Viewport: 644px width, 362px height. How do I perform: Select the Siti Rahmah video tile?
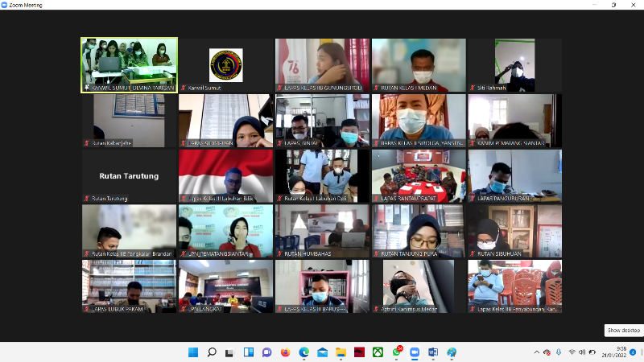point(514,65)
